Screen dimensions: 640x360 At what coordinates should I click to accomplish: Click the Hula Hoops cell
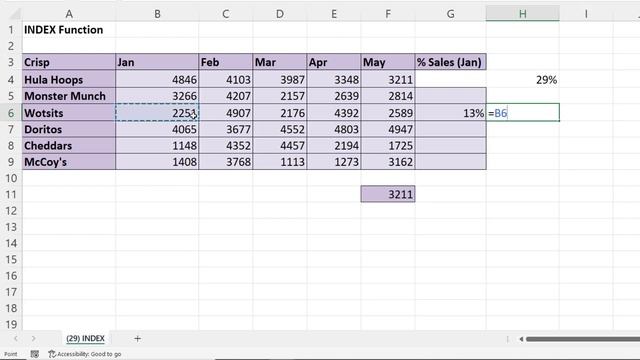[x=69, y=80]
